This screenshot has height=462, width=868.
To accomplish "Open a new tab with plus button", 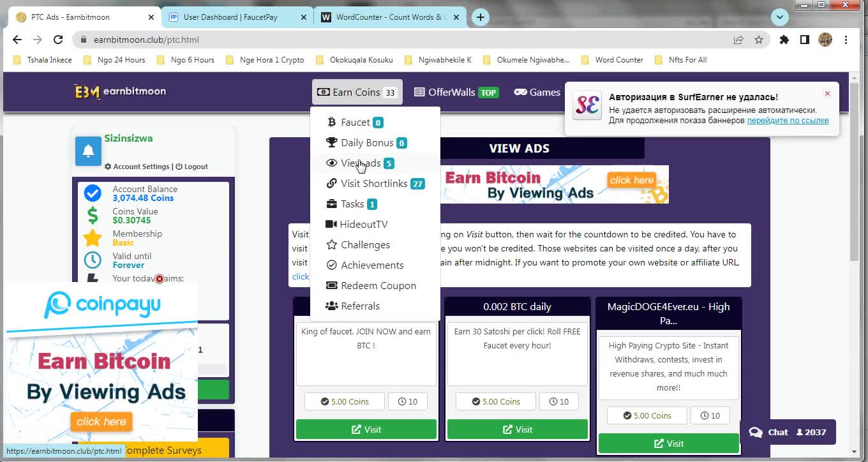I will pos(481,17).
